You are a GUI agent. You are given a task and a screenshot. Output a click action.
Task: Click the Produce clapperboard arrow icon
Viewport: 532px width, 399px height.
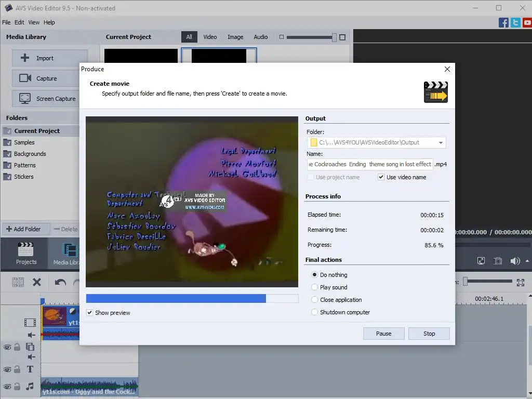click(x=436, y=92)
